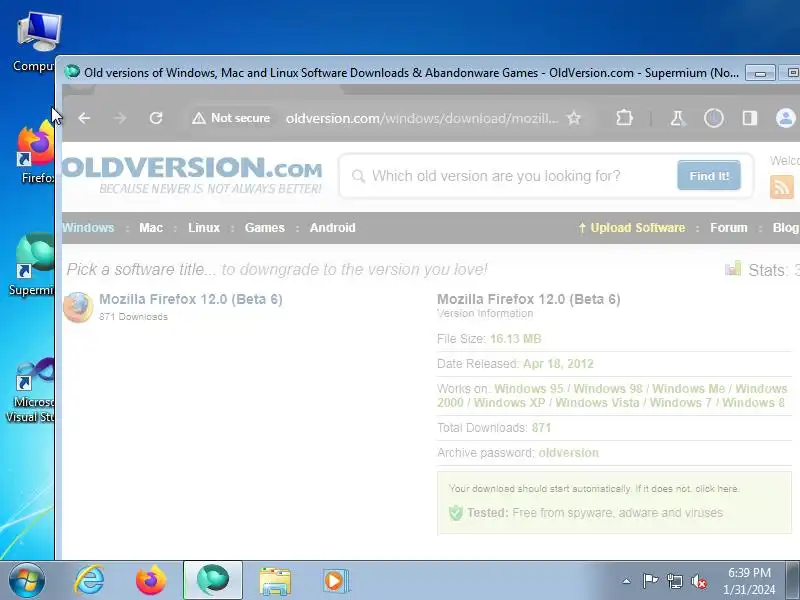Viewport: 800px width, 600px height.
Task: Open Windows Media Player on taskbar
Action: pyautogui.click(x=336, y=581)
